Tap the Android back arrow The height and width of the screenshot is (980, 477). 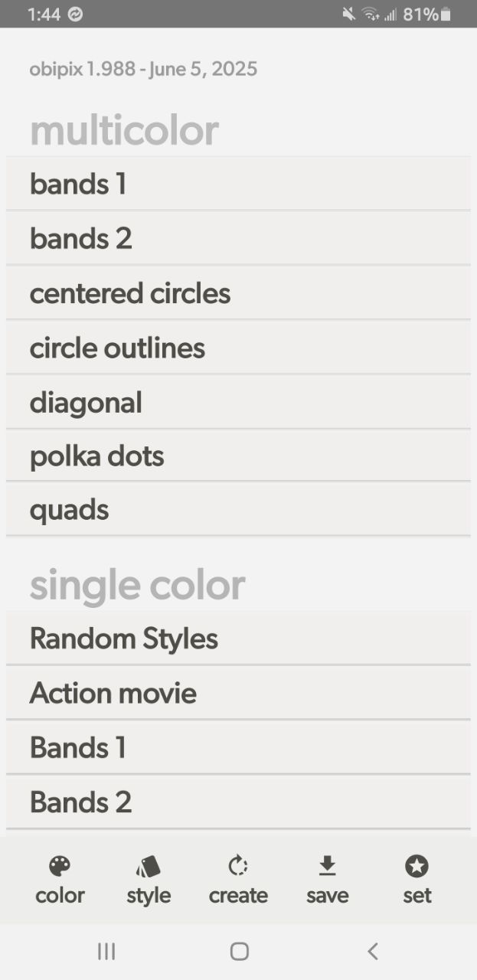(373, 951)
